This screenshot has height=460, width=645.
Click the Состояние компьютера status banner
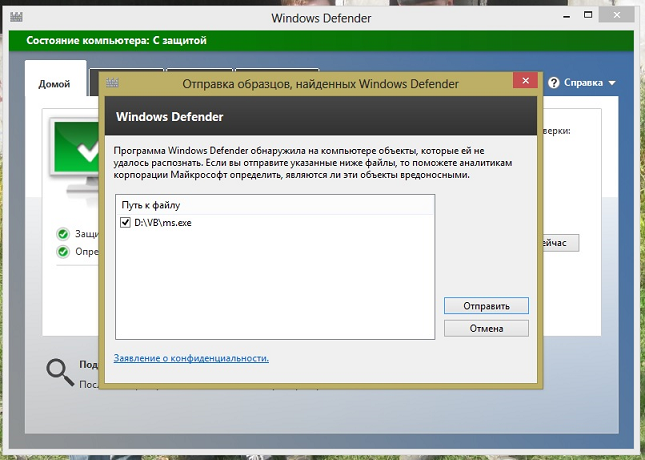pyautogui.click(x=321, y=41)
